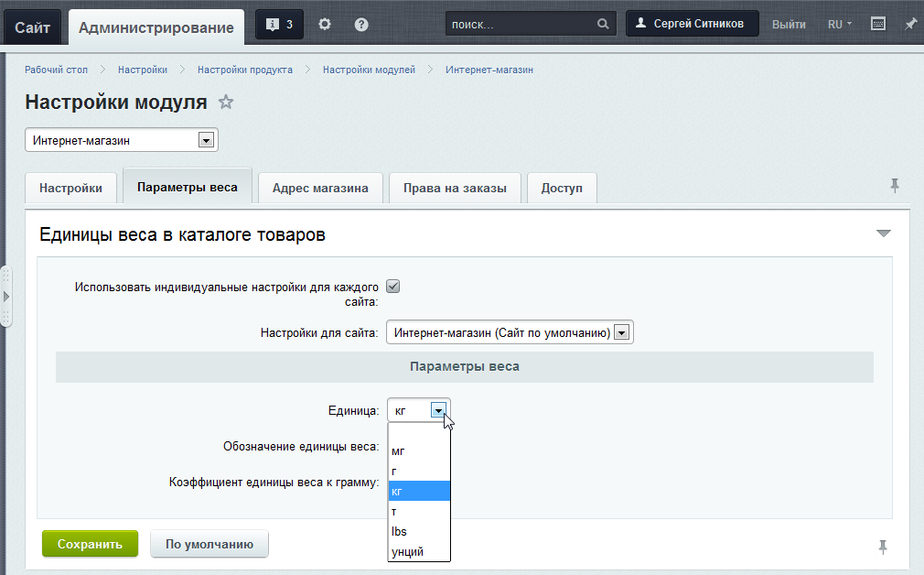Viewport: 924px width, 575px height.
Task: Collapse the weight units catalog section
Action: (884, 233)
